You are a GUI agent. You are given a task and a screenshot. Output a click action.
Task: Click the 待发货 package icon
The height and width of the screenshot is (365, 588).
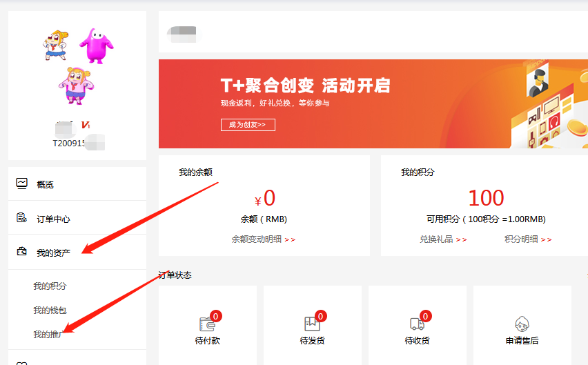(x=312, y=324)
